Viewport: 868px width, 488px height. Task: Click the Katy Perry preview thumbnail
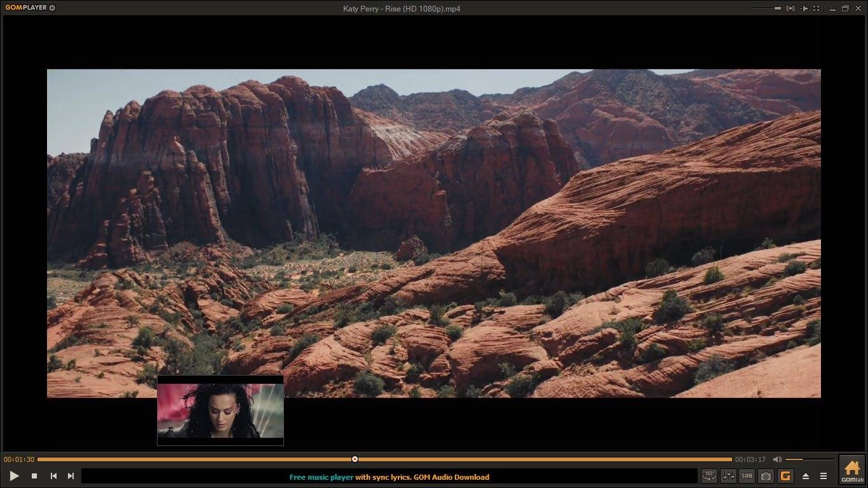click(220, 410)
